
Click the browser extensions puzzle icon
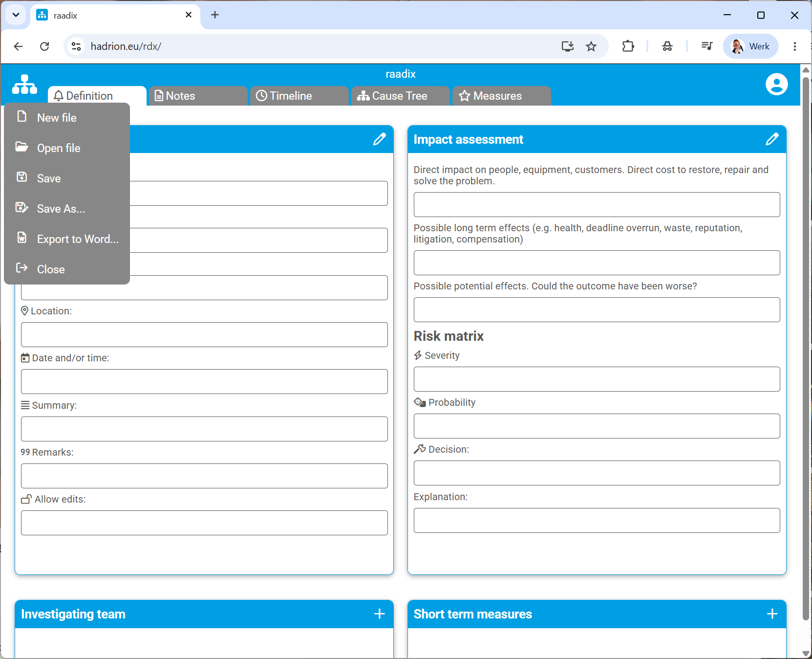(x=628, y=46)
